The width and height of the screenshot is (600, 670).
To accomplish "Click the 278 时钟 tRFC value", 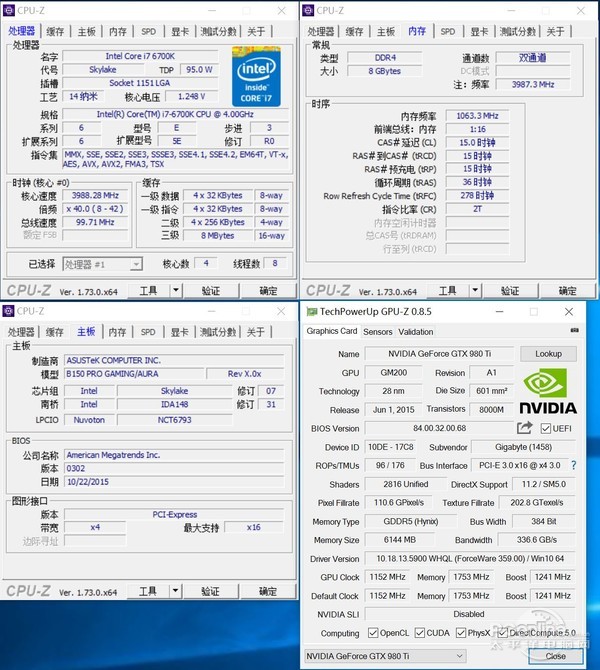I will pyautogui.click(x=477, y=196).
